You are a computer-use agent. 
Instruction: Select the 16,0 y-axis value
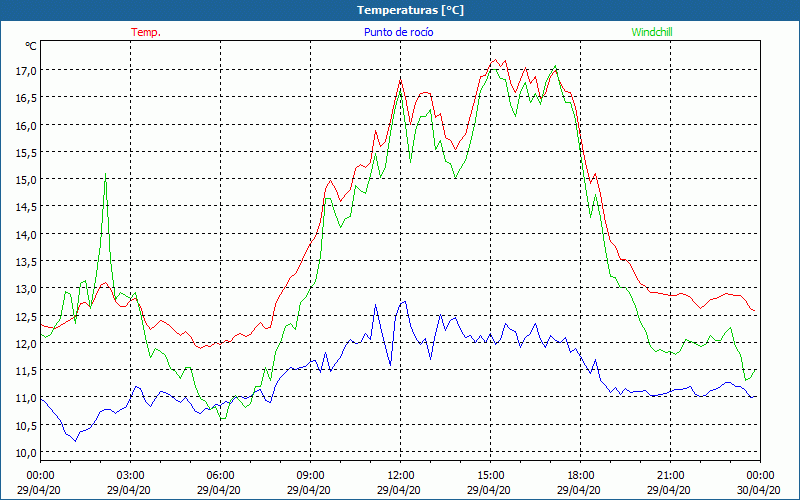tap(26, 125)
